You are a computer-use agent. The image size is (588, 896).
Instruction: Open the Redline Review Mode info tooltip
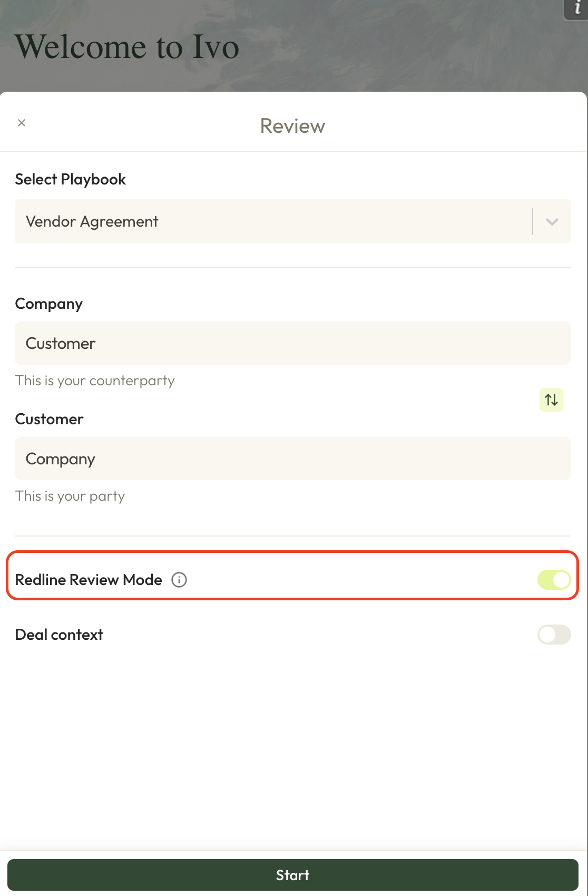pos(179,580)
